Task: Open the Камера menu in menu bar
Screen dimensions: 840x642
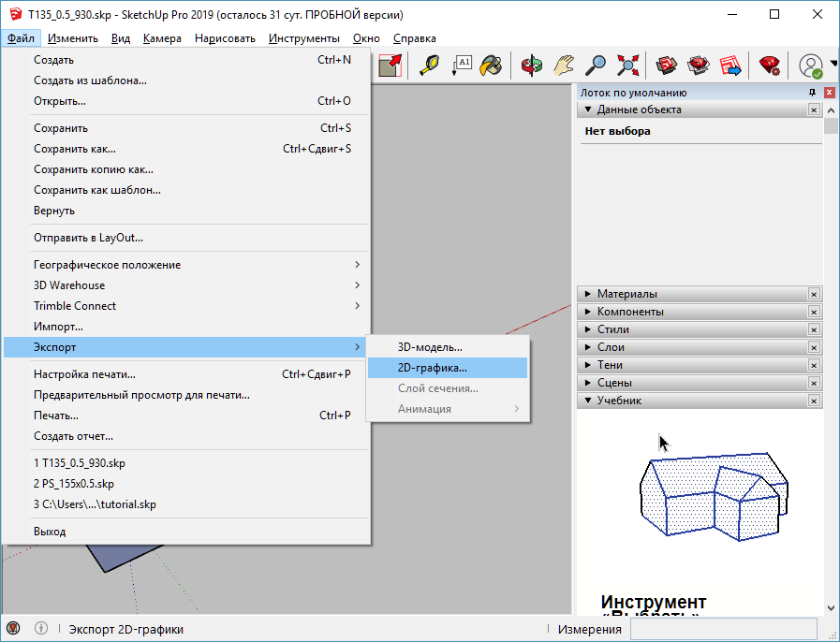Action: tap(162, 38)
